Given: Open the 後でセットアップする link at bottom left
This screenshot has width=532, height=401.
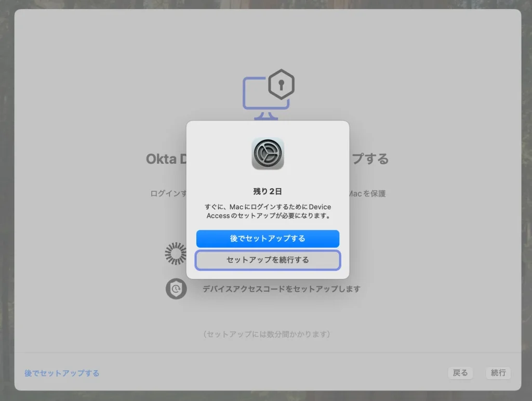Looking at the screenshot, I should pos(62,373).
